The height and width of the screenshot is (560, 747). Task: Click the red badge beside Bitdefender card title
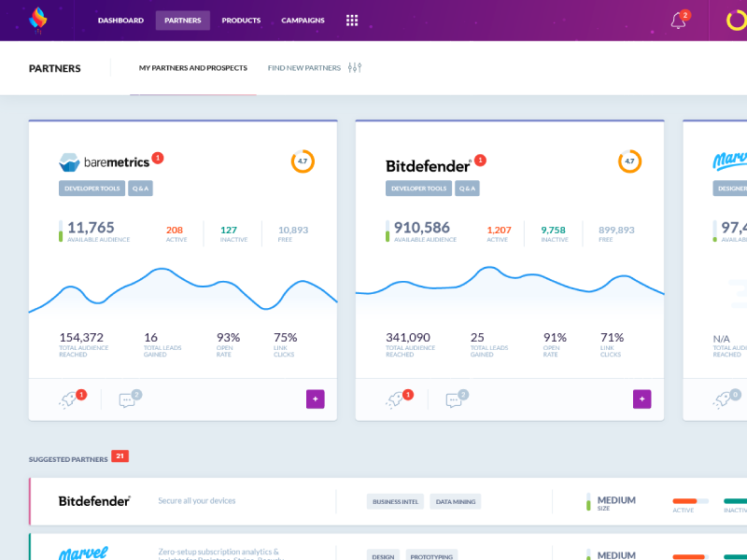pyautogui.click(x=480, y=161)
